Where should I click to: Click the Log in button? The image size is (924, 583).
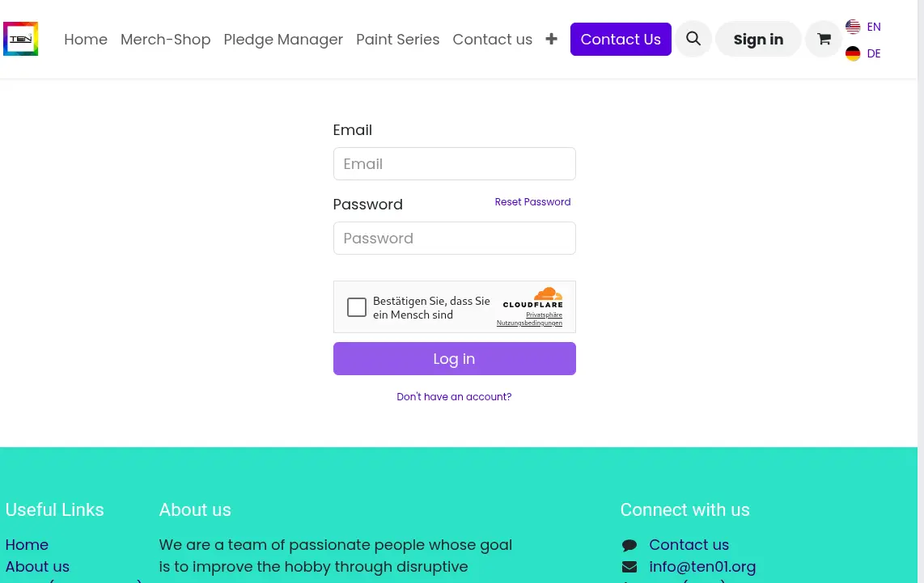coord(455,359)
